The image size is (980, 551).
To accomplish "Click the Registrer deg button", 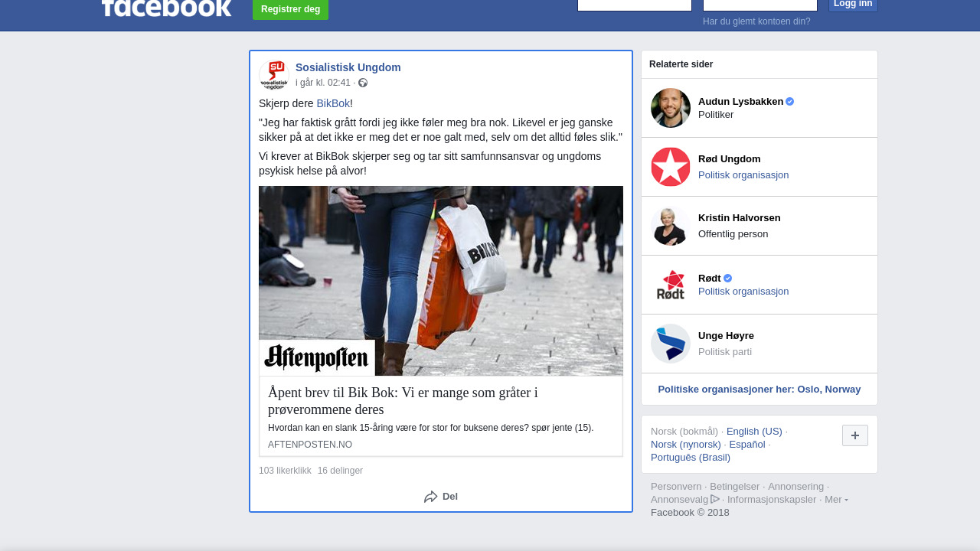I will [290, 9].
